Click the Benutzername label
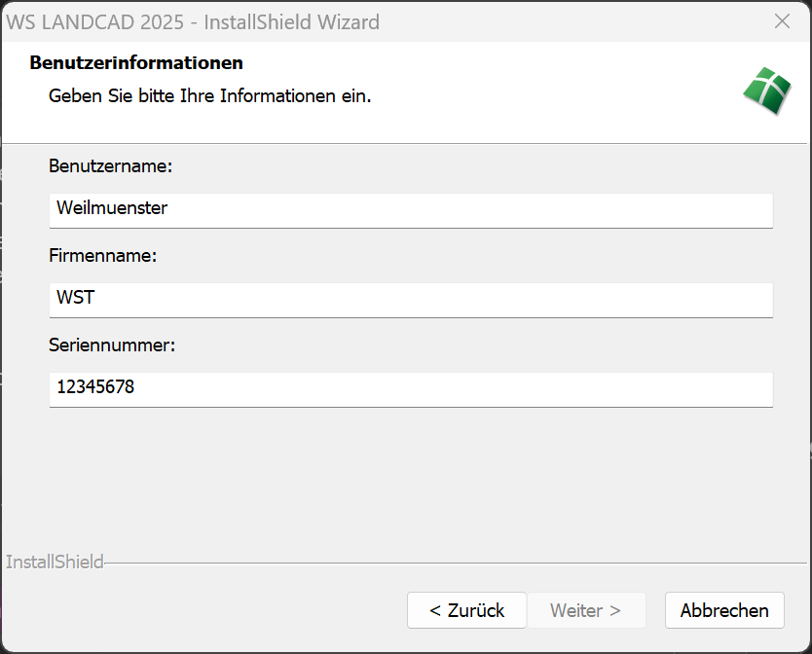 [110, 166]
